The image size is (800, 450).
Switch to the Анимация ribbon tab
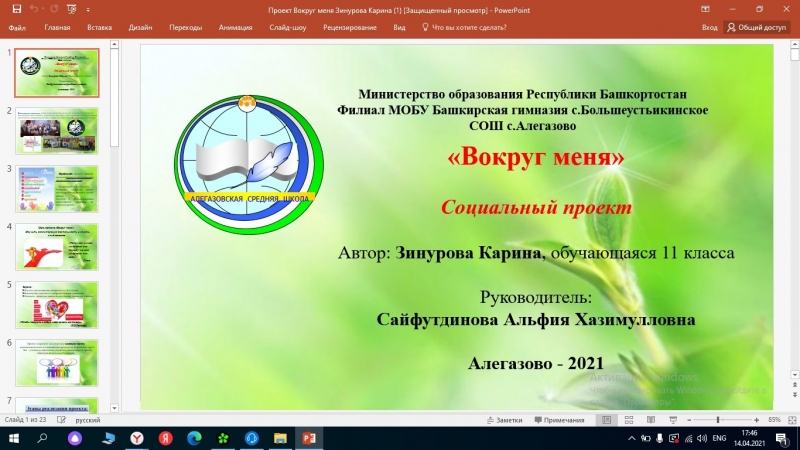pos(235,28)
